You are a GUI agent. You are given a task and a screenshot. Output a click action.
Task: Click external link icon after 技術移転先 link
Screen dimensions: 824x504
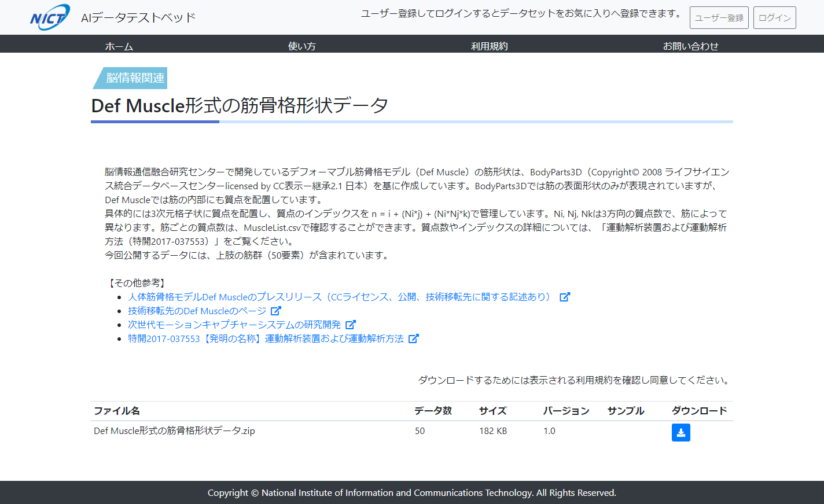coord(276,311)
